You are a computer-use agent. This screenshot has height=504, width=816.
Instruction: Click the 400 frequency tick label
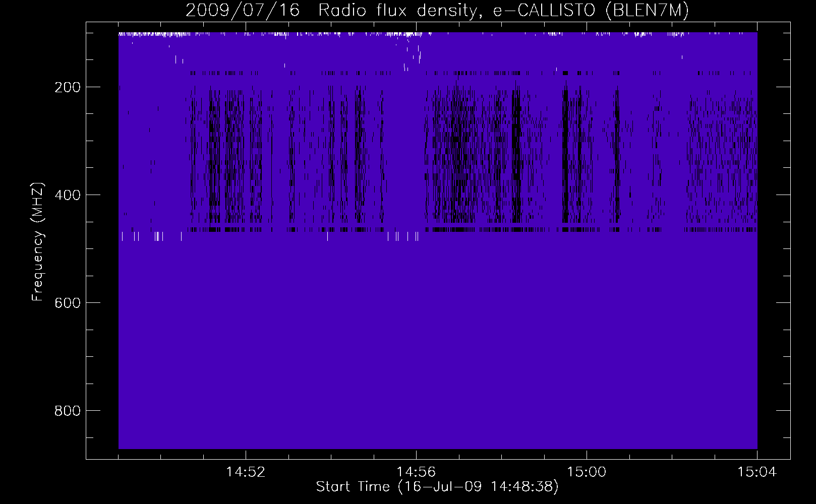68,195
